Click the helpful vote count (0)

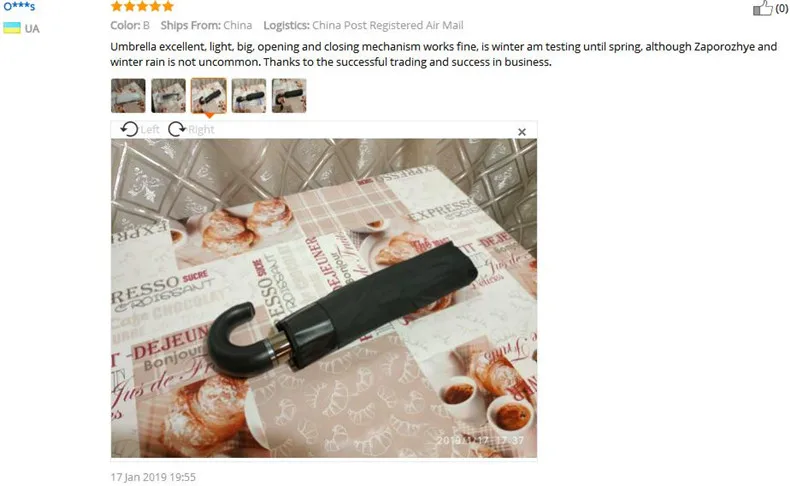pos(782,9)
